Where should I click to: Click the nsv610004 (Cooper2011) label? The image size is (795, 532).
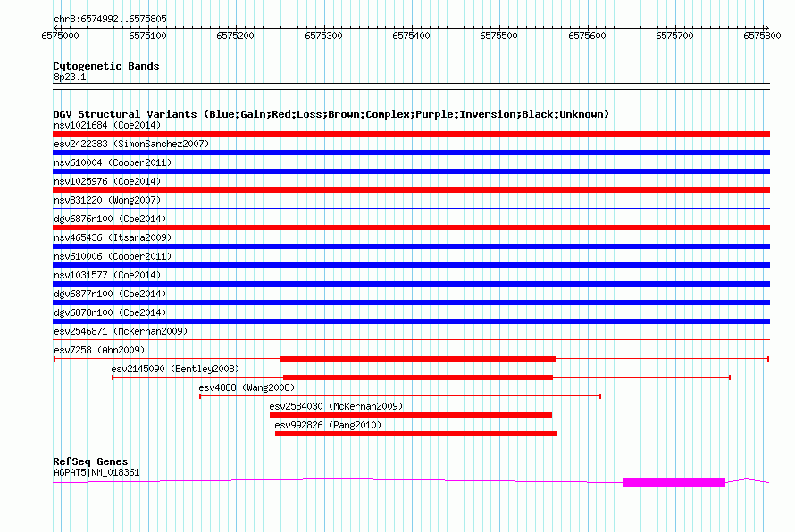tap(113, 162)
